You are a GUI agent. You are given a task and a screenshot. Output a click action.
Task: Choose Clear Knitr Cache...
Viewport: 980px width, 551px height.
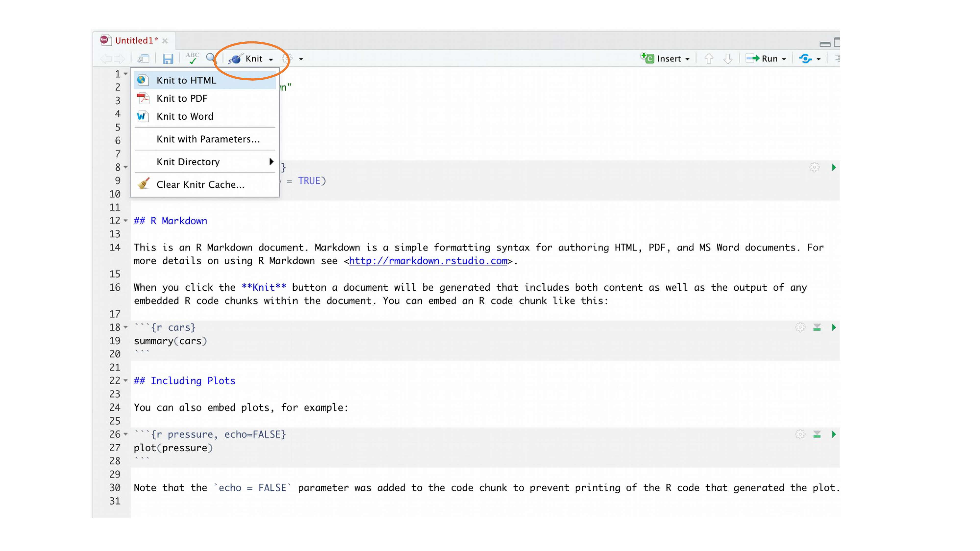click(205, 184)
